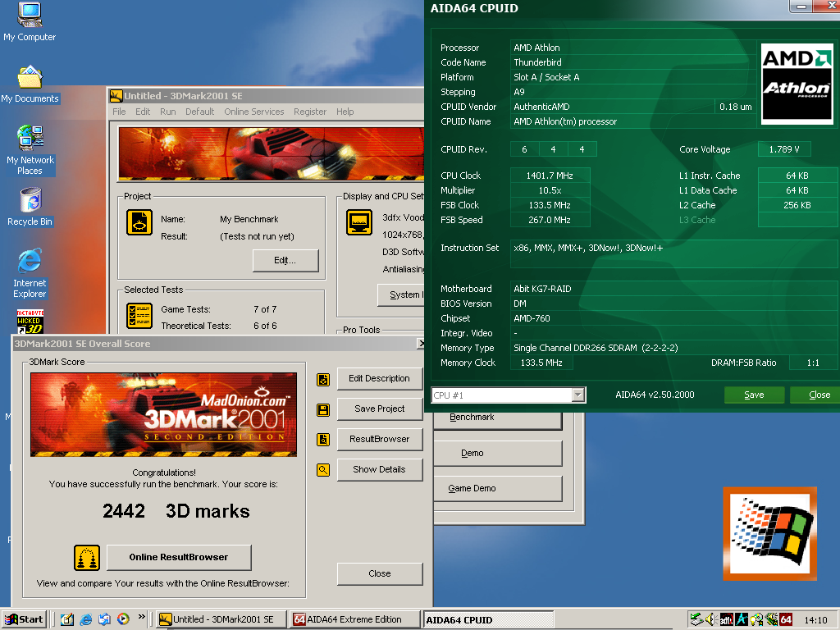The height and width of the screenshot is (630, 840).
Task: Click the Selected Tests checklist icon
Action: click(139, 316)
